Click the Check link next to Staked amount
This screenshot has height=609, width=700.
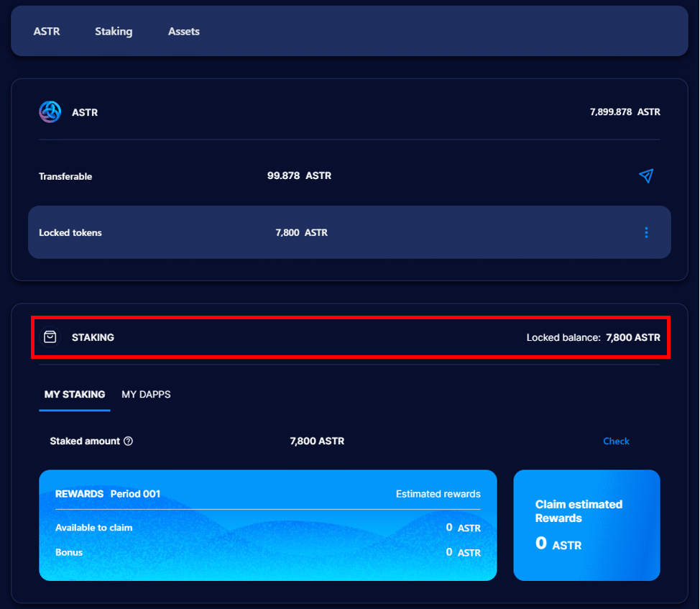pos(616,441)
